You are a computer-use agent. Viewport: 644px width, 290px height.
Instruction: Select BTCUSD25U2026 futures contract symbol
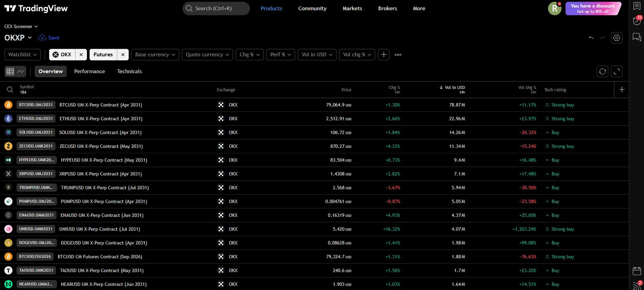point(35,257)
